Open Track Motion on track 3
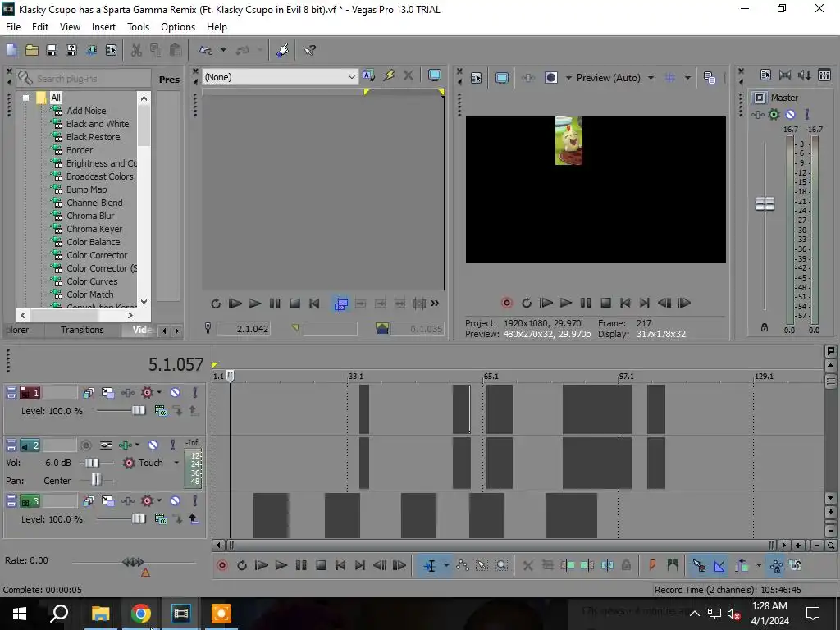This screenshot has height=630, width=840. point(107,501)
